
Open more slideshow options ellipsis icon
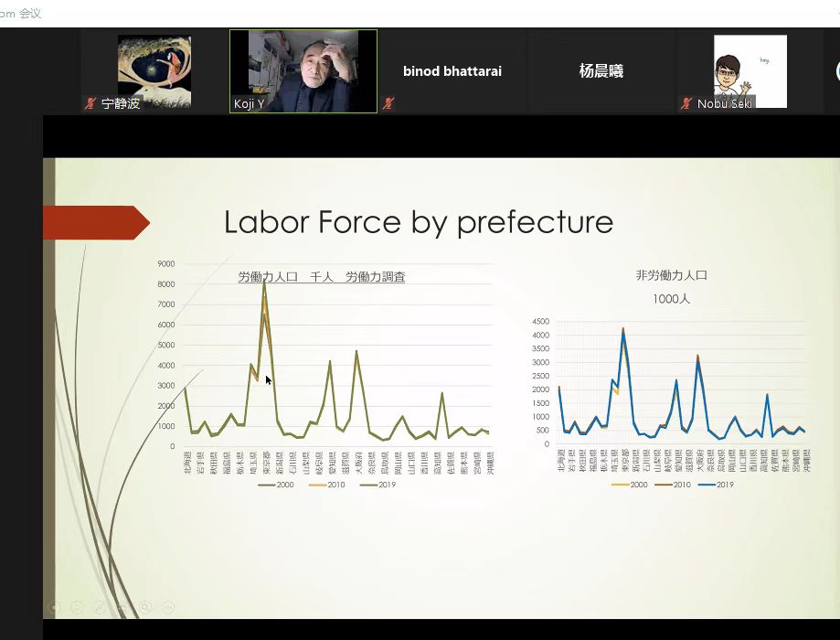tap(169, 607)
